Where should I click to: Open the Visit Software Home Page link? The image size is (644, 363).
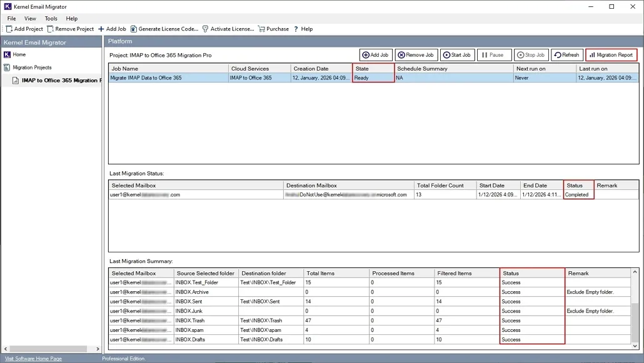pyautogui.click(x=33, y=359)
